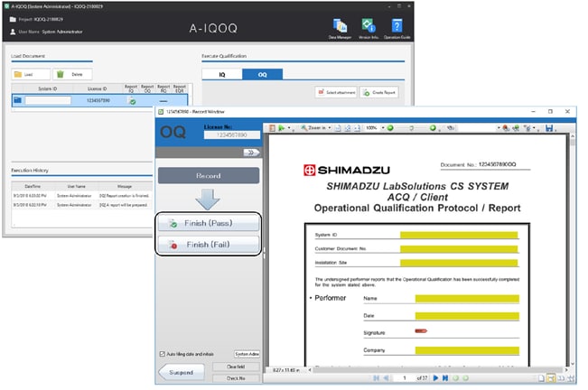
Task: Click the Record step button
Action: [209, 175]
